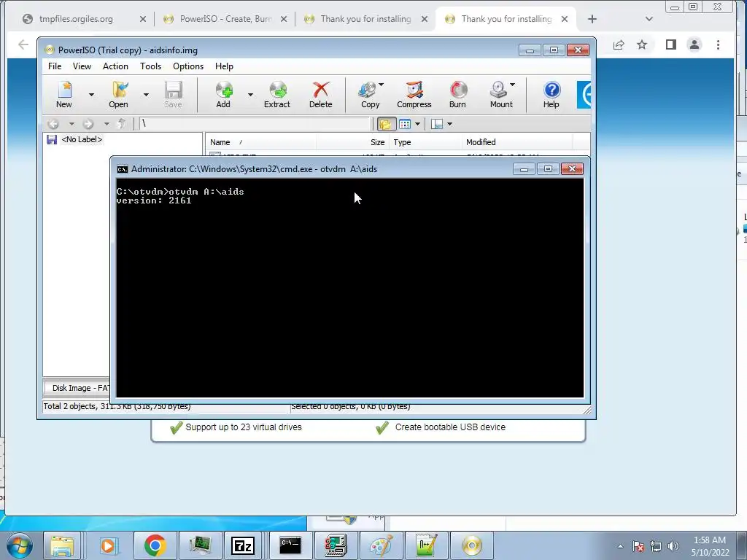Screen dimensions: 747x560
Task: Open a new Chrome tab
Action: point(592,19)
